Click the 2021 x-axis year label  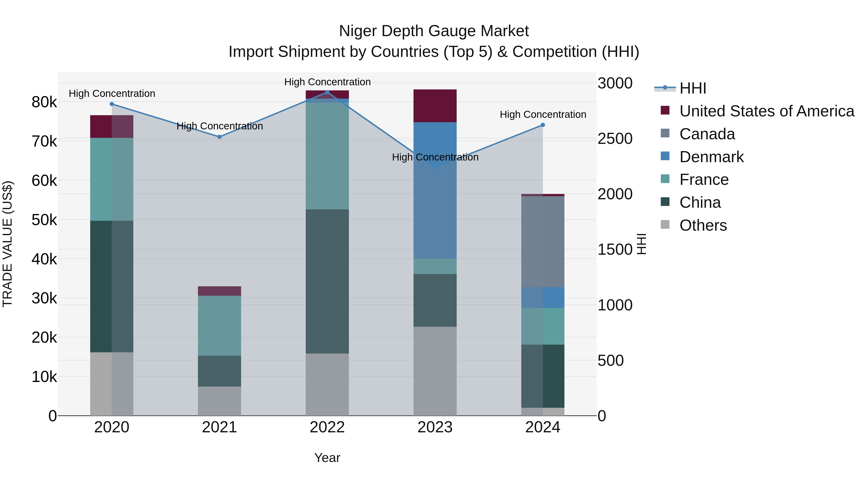(x=219, y=427)
